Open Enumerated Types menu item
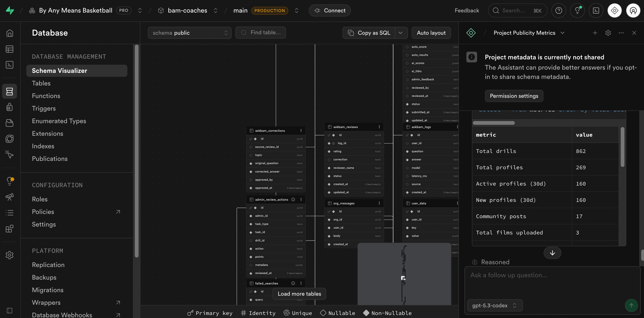Screen dimensions: 644x318 59,121
